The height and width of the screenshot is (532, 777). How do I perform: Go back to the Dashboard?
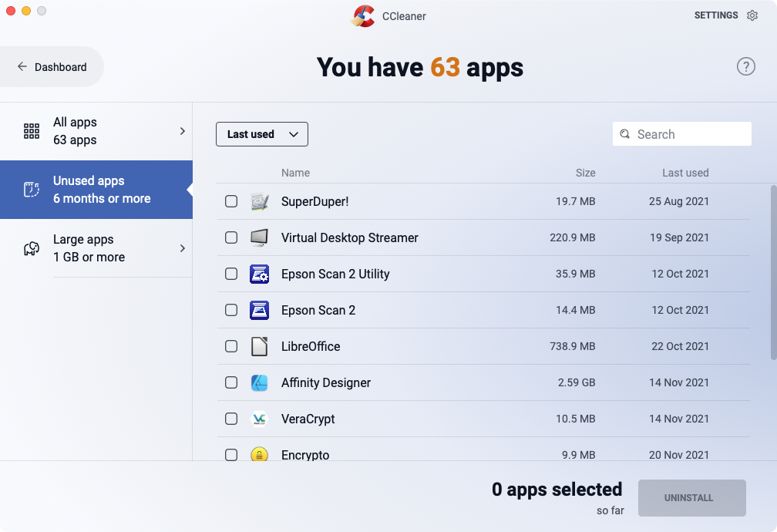(52, 66)
